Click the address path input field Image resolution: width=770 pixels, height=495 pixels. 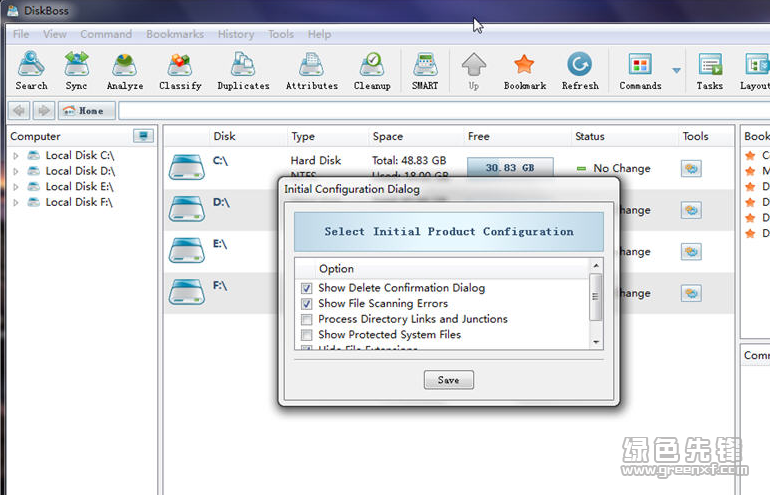pyautogui.click(x=444, y=110)
